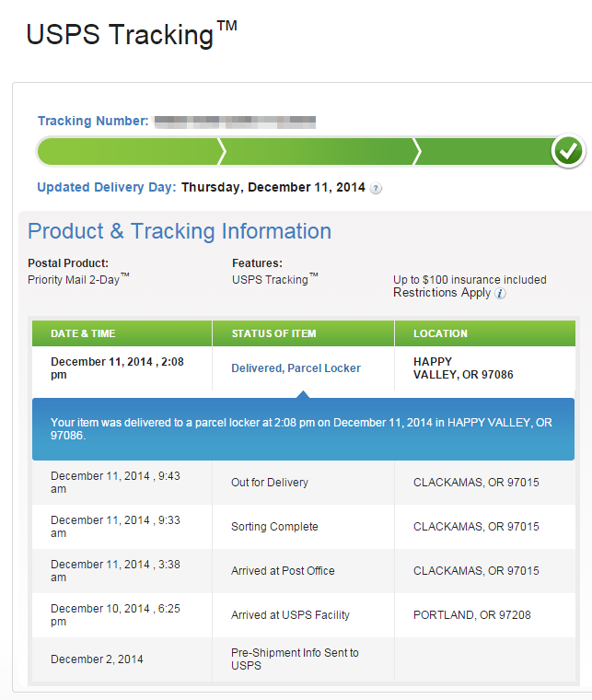
Task: Select the Sorting Complete status row
Action: [303, 527]
